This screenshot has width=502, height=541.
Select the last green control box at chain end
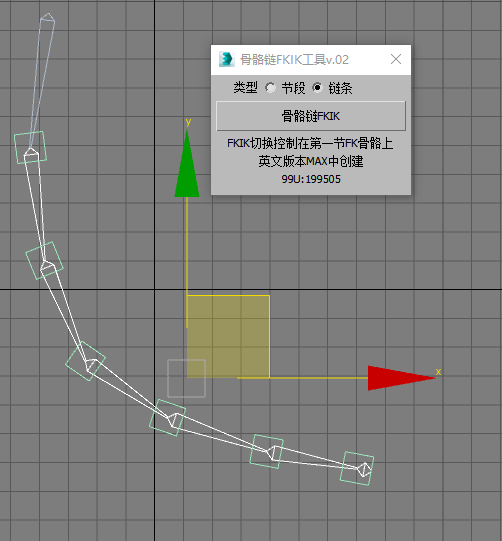click(x=357, y=468)
